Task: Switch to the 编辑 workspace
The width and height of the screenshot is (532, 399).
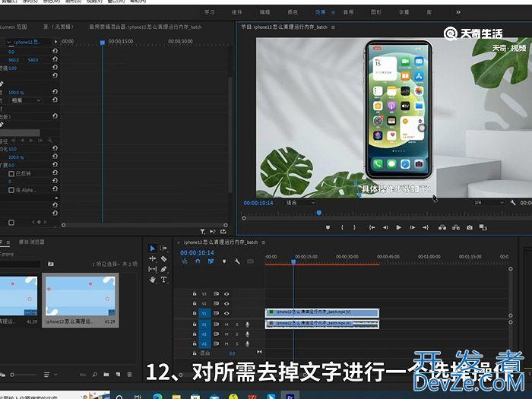Action: 264,12
